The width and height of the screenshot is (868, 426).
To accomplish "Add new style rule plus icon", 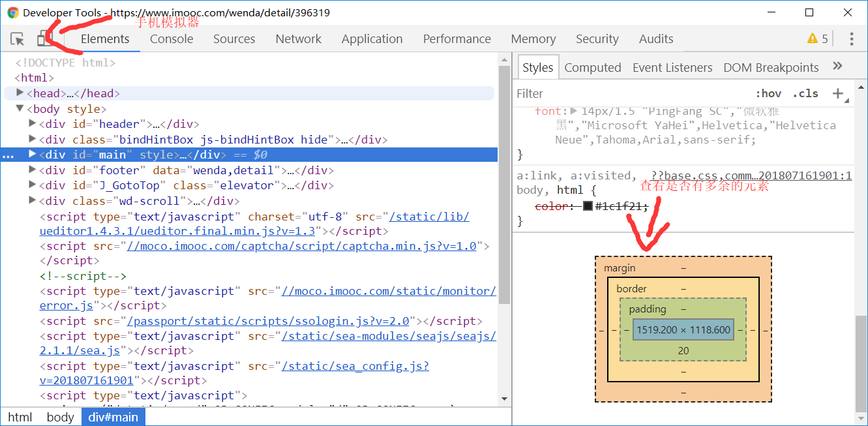I will click(838, 93).
